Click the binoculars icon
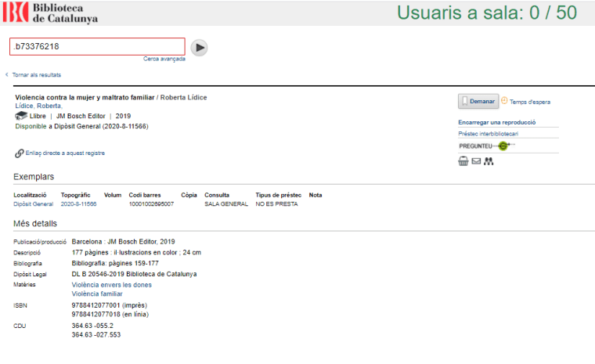 click(x=489, y=161)
